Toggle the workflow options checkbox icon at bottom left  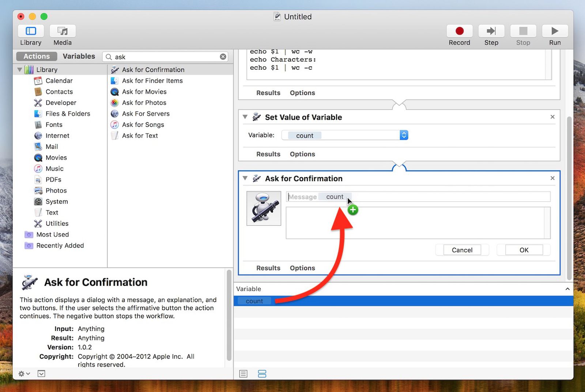coord(41,373)
